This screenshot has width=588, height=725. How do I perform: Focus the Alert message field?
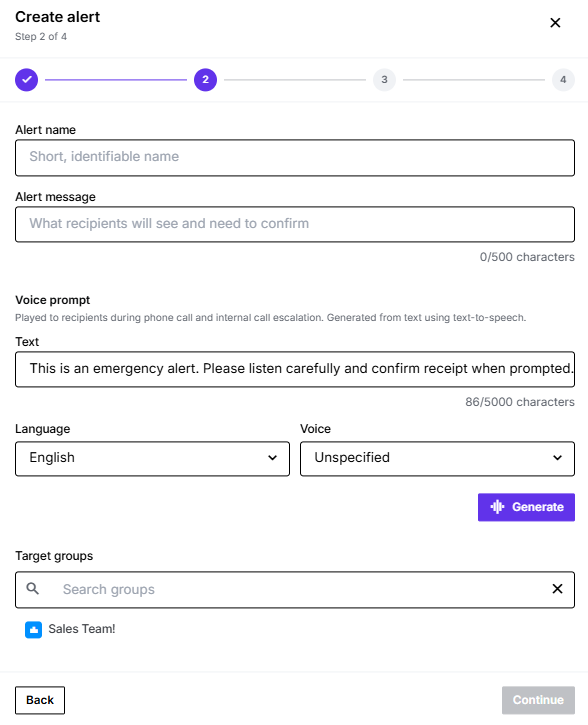(x=295, y=224)
